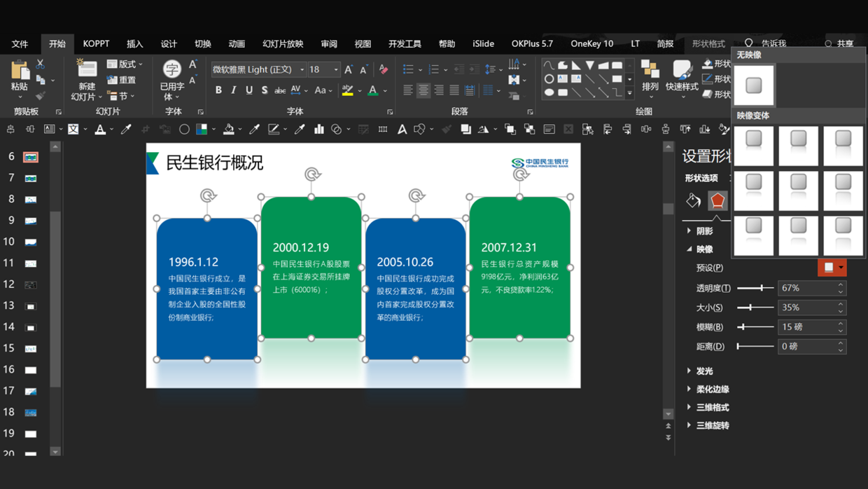
Task: Select the Arrange (排列) icon
Action: click(650, 69)
